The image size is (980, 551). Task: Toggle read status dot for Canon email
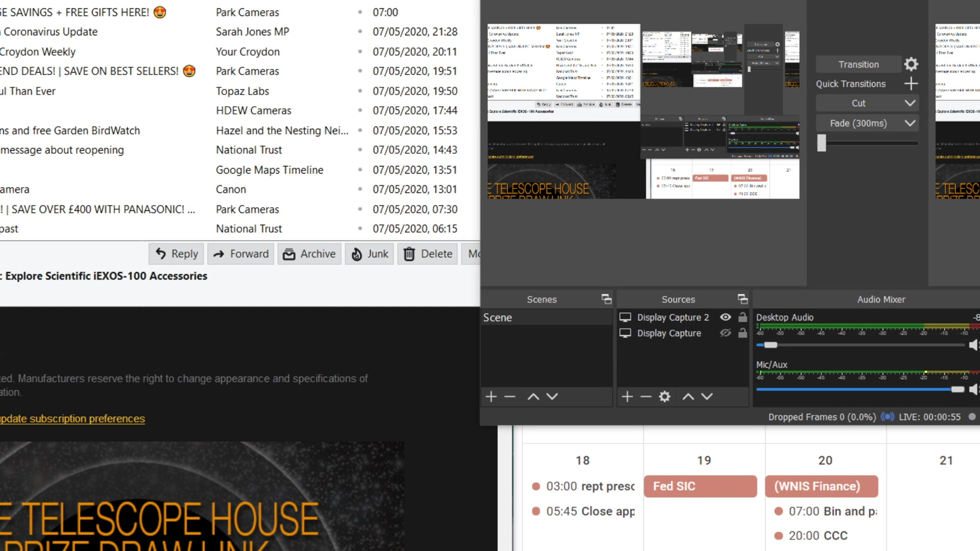[360, 189]
